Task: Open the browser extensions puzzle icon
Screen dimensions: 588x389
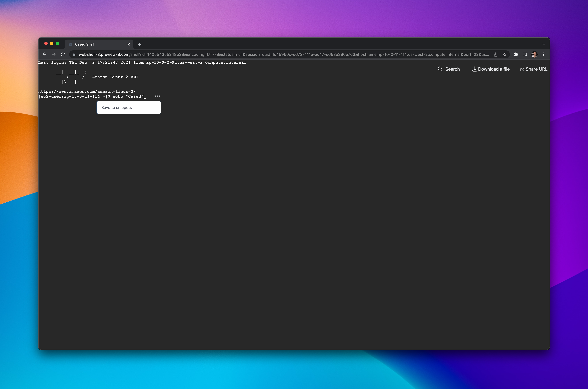Action: (x=516, y=54)
